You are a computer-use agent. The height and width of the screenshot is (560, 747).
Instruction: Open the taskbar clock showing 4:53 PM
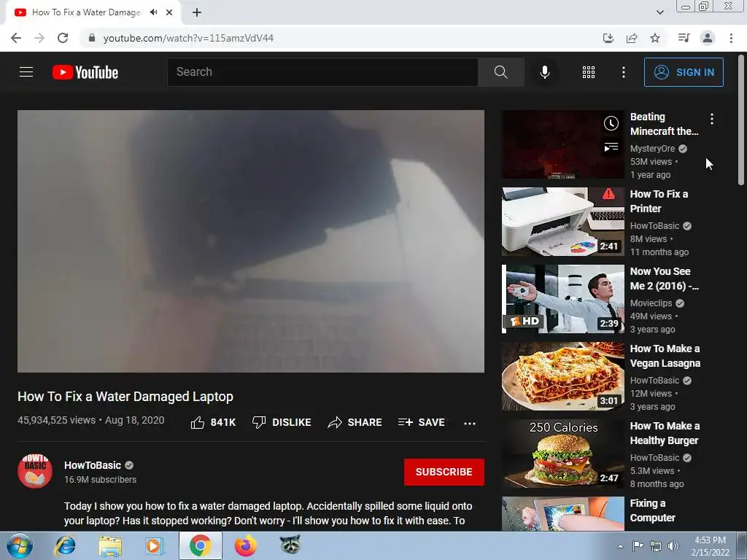(x=710, y=546)
